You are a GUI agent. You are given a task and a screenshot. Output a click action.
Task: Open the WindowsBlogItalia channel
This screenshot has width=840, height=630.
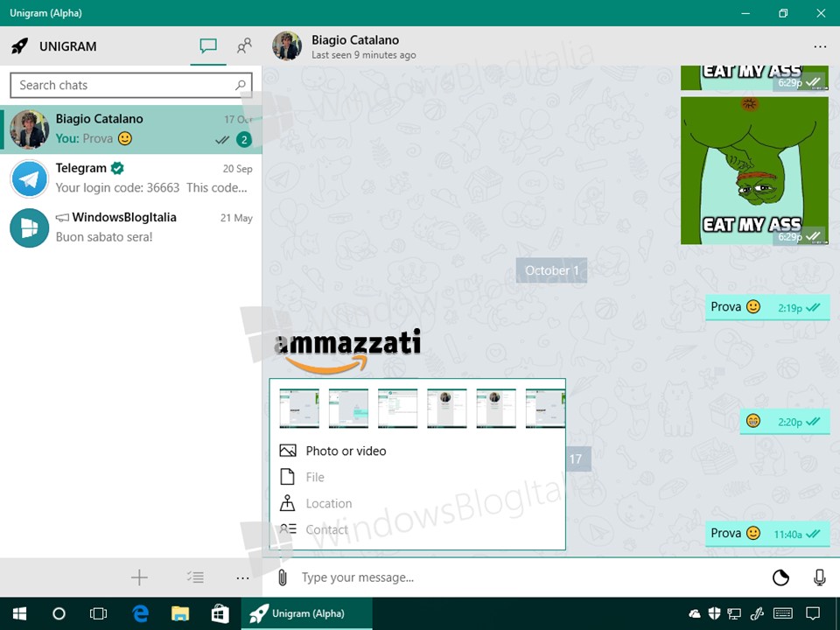pos(130,227)
